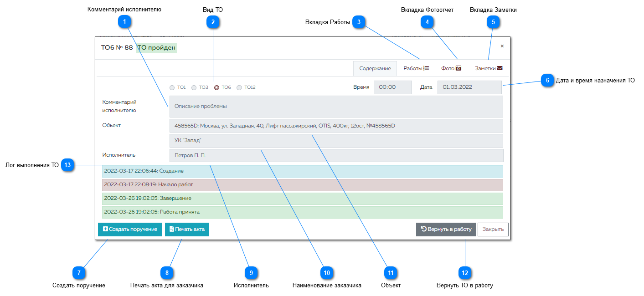Click the envelope icon on Заметки tab
644x296 pixels.
point(500,68)
